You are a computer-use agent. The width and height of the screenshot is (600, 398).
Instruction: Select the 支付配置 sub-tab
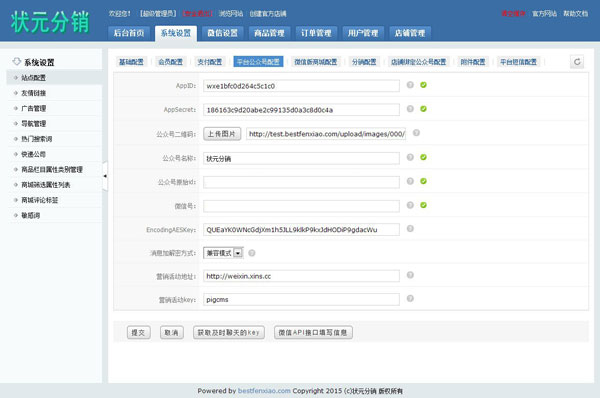210,62
